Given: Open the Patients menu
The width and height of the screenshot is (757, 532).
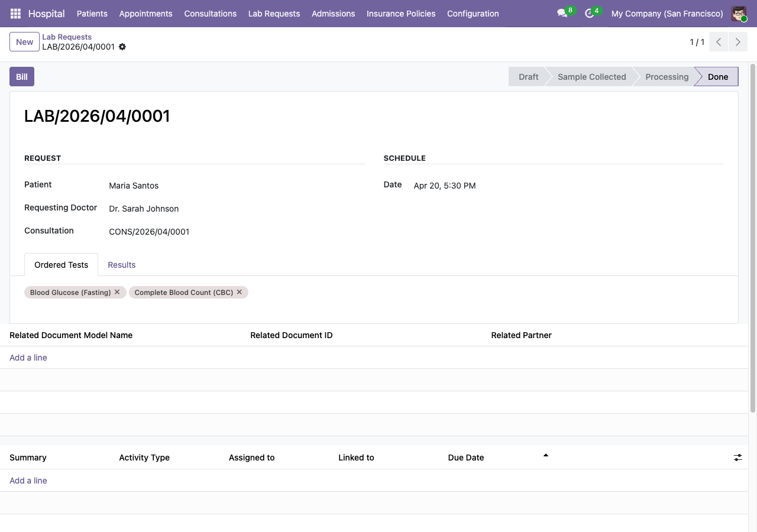Looking at the screenshot, I should pos(92,14).
